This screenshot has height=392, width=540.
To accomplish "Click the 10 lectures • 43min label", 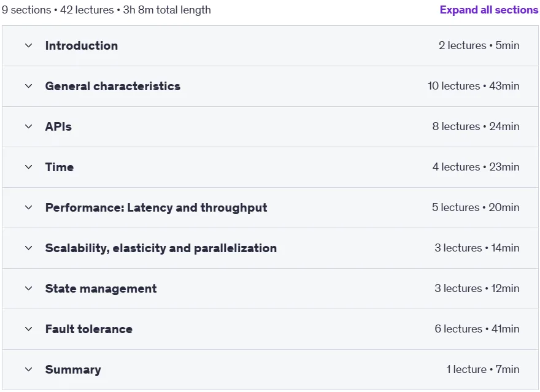I will click(x=473, y=86).
